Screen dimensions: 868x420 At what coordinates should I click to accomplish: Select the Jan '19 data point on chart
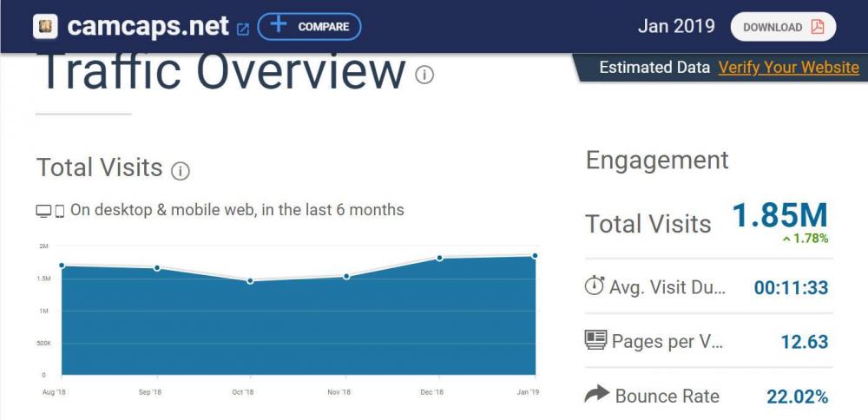pyautogui.click(x=535, y=255)
